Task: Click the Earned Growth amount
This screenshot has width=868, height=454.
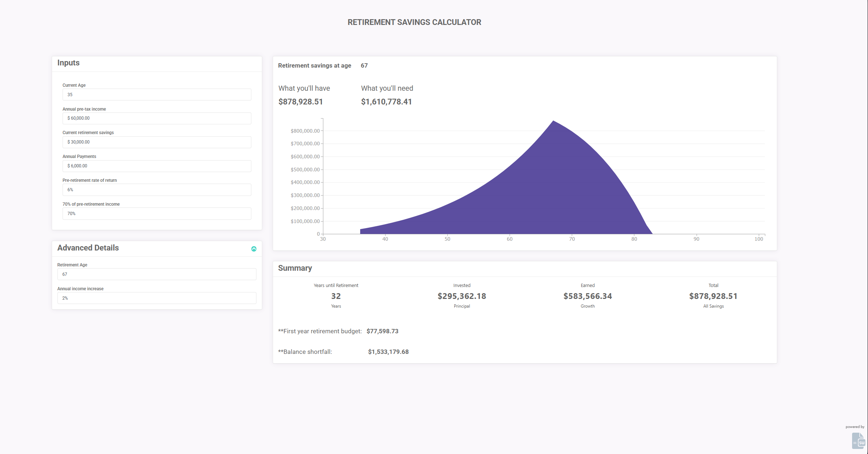Action: pyautogui.click(x=587, y=296)
